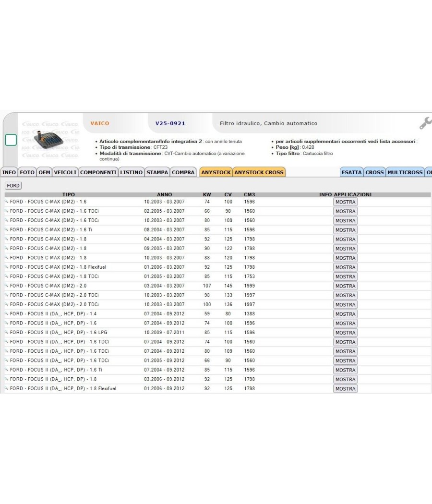Show applications for Focus II 1.8 Flexifuel
The height and width of the screenshot is (504, 432).
point(346,389)
